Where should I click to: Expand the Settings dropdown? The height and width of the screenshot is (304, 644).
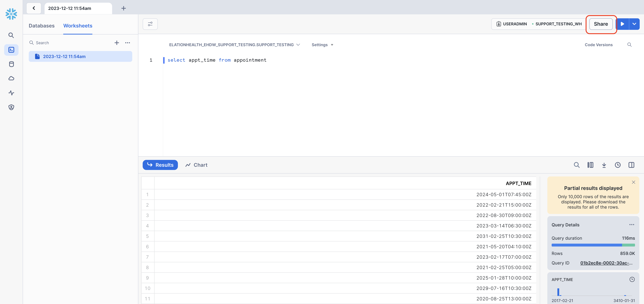(x=322, y=45)
